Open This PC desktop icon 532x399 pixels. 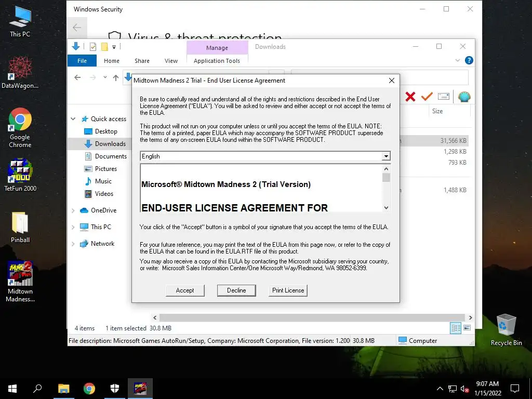[20, 21]
